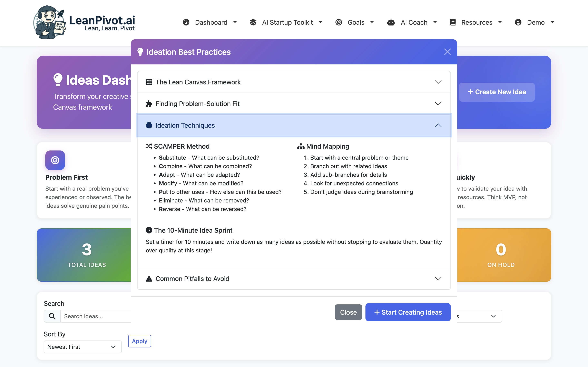Click the AI Startup Toolkit layers icon

pos(253,22)
